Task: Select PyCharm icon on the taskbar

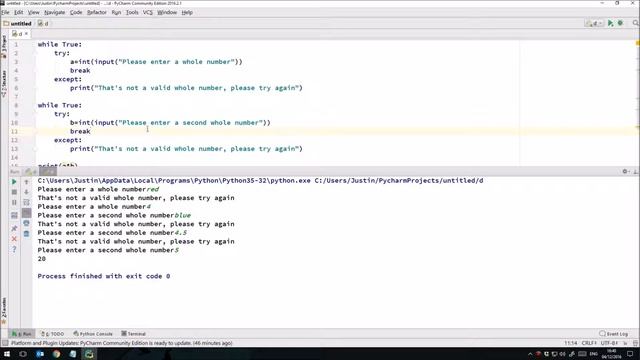Action: coord(89,354)
